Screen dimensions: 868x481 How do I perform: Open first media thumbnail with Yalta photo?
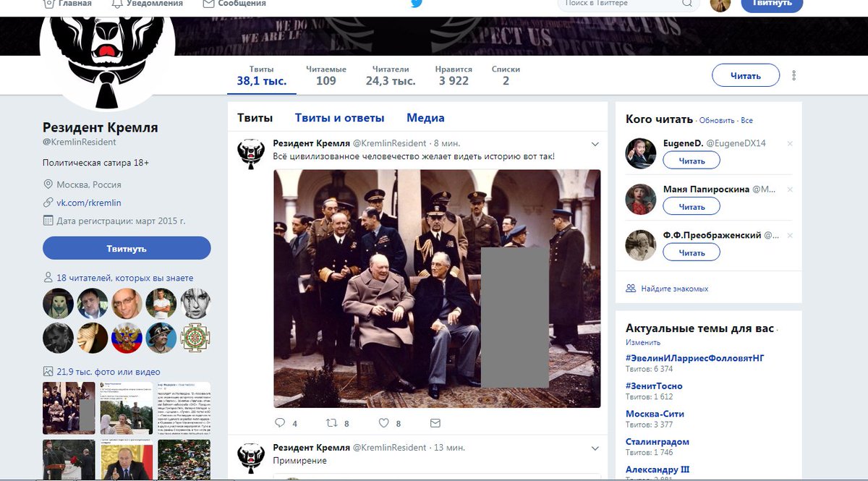coord(69,408)
